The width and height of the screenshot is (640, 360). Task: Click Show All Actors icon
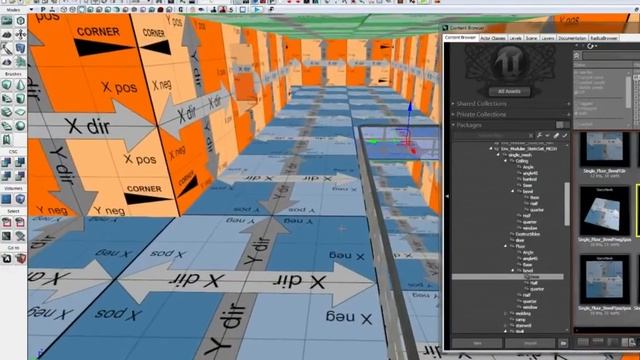20,236
